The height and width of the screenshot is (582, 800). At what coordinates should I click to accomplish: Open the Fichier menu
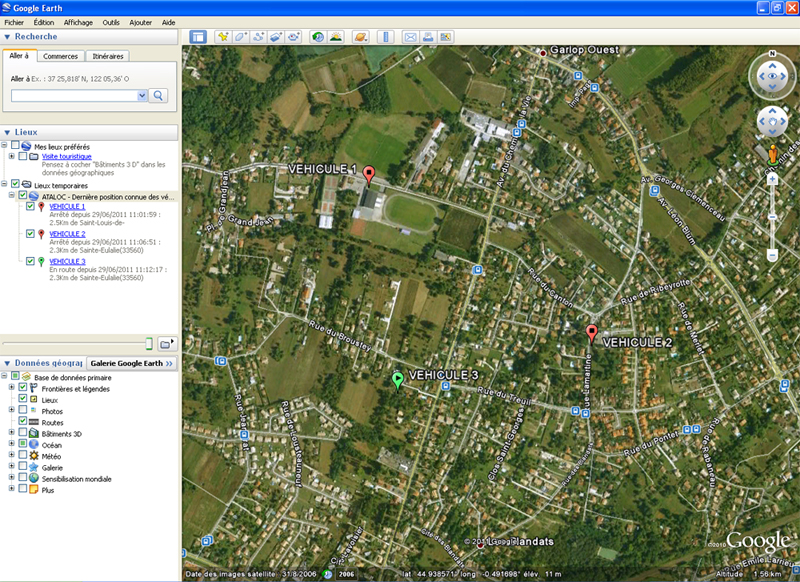pyautogui.click(x=14, y=22)
